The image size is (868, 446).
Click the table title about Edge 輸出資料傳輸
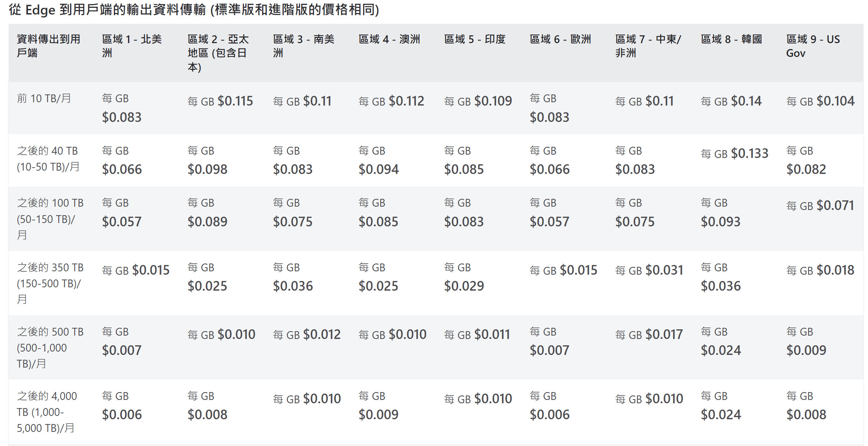(194, 10)
